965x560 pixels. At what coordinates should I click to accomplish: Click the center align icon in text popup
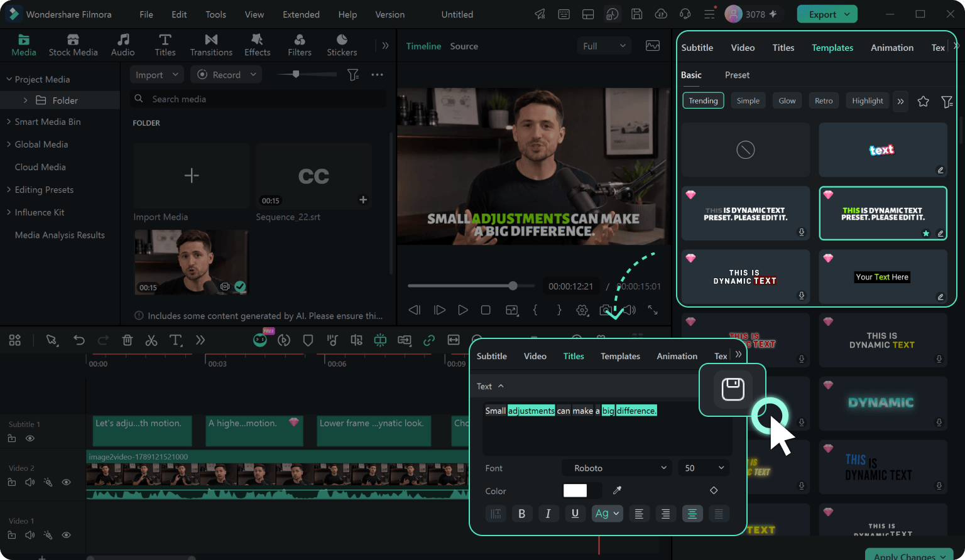coord(692,514)
